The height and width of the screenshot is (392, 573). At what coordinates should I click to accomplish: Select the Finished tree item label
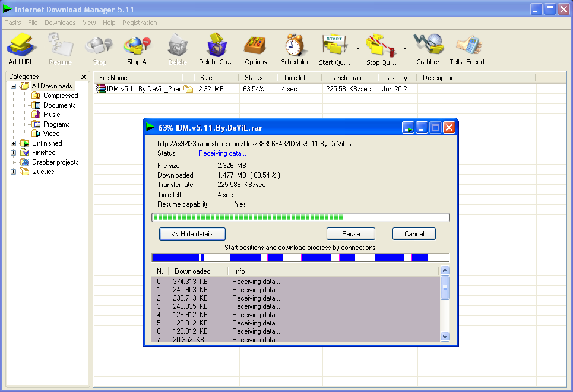[44, 153]
